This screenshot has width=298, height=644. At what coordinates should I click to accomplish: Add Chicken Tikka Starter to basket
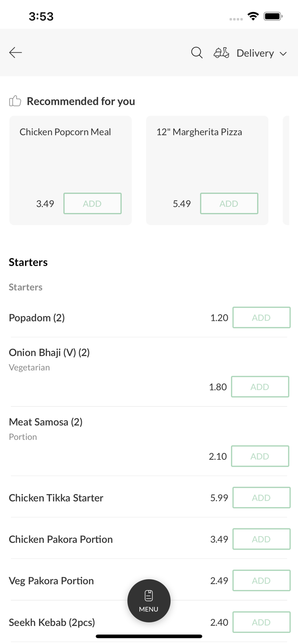pos(261,498)
